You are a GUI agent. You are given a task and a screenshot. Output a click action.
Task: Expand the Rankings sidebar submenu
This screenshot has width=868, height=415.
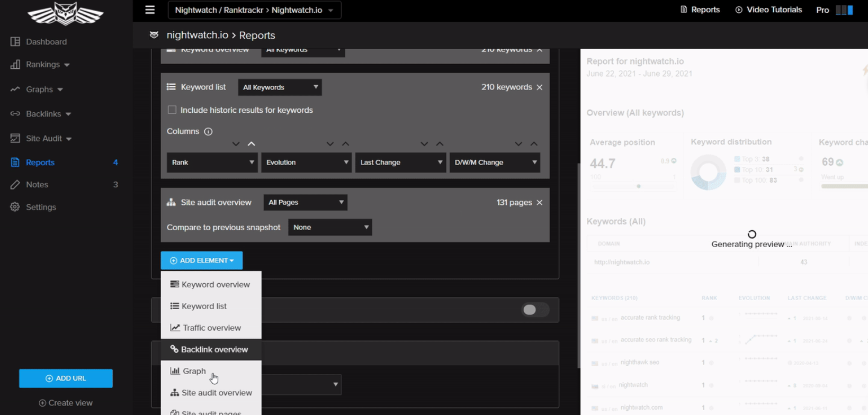click(x=67, y=65)
